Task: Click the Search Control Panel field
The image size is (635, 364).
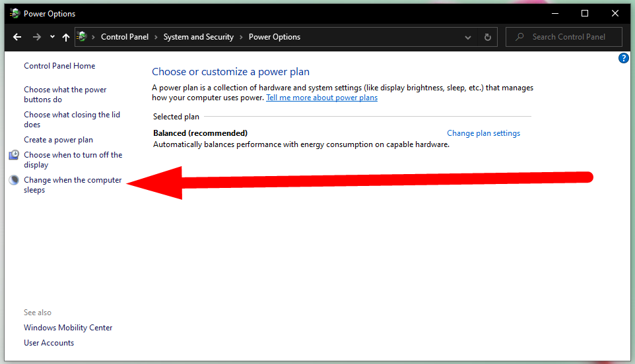Action: 564,37
